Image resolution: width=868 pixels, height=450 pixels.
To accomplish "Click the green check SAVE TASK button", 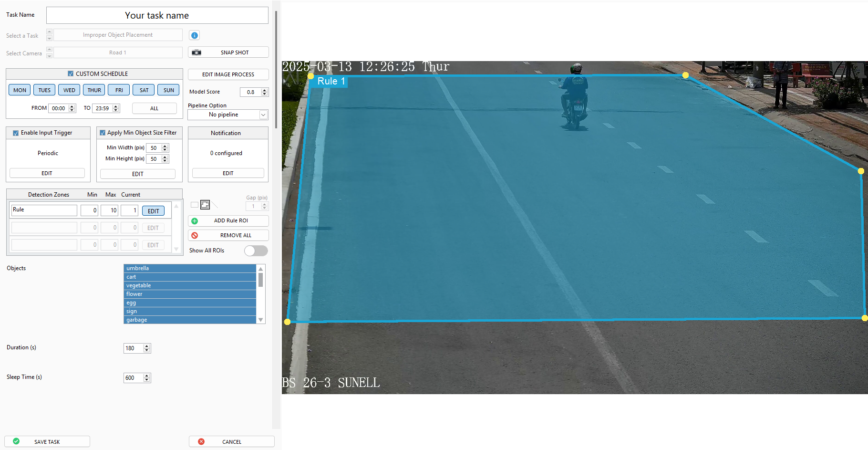I will tap(47, 441).
